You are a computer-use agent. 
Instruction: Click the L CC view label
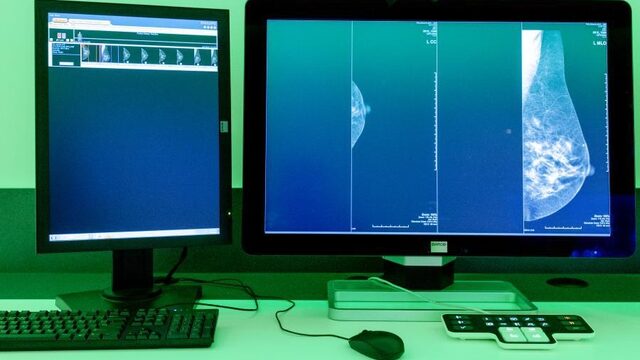coord(431,42)
